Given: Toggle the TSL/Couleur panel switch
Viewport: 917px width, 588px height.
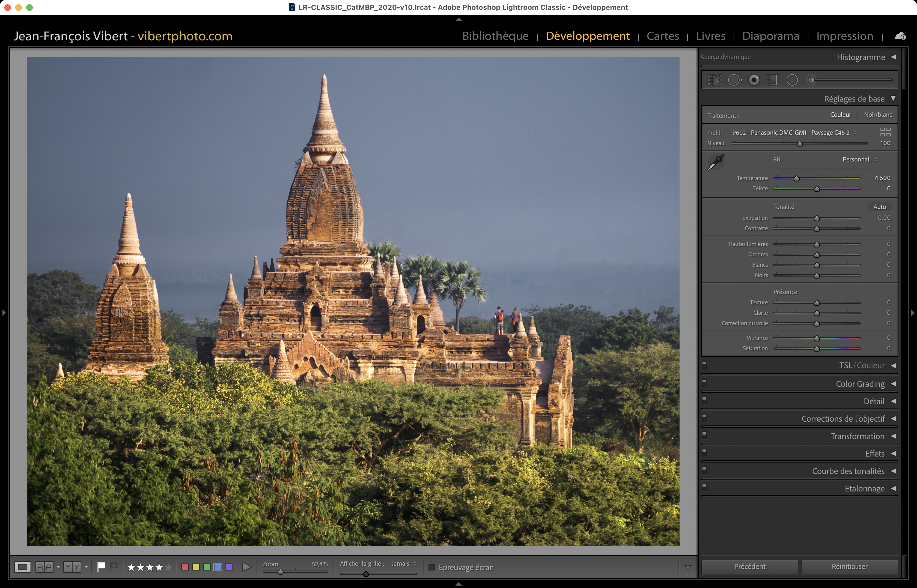Looking at the screenshot, I should click(705, 364).
